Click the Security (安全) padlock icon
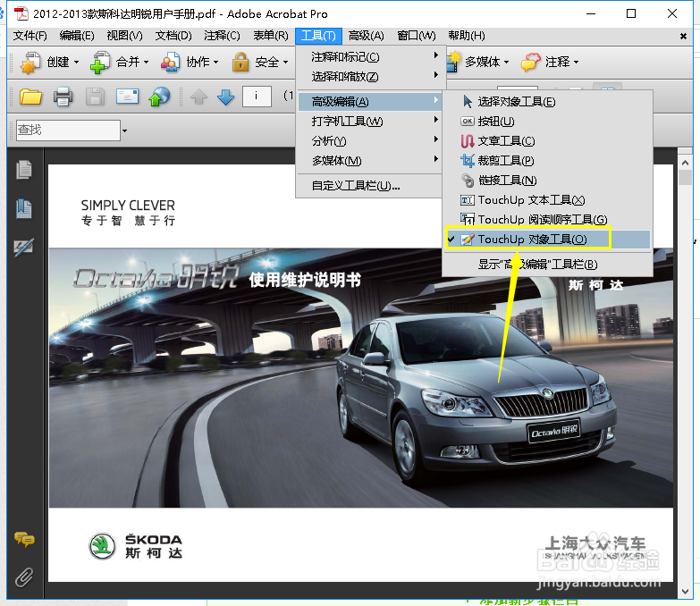This screenshot has width=700, height=606. (240, 62)
